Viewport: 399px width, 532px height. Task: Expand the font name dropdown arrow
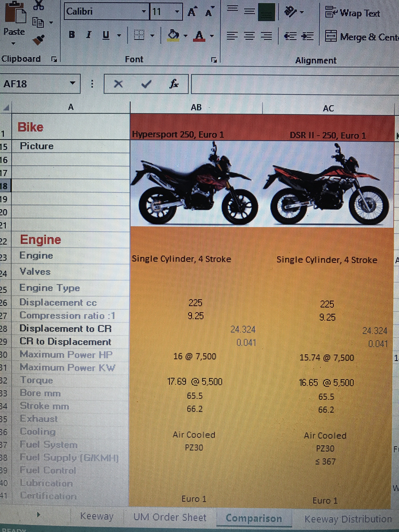pyautogui.click(x=144, y=11)
